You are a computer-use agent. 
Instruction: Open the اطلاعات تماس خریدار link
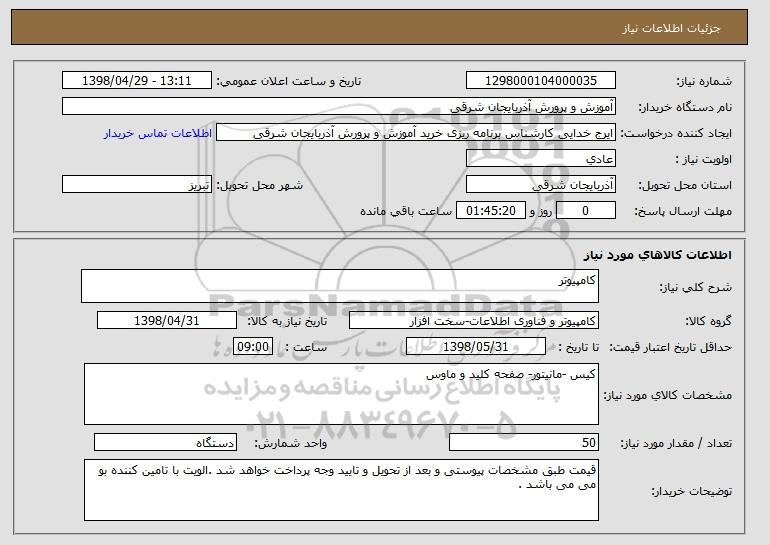[x=158, y=133]
